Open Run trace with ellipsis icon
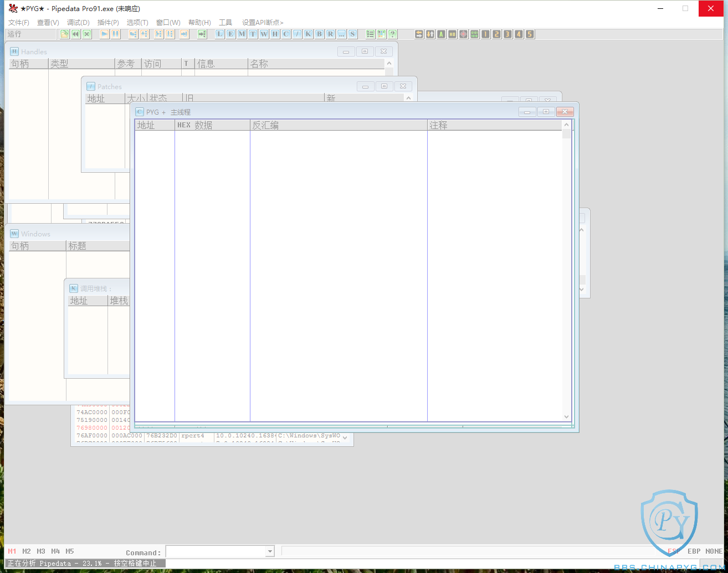This screenshot has width=728, height=573. click(x=341, y=34)
